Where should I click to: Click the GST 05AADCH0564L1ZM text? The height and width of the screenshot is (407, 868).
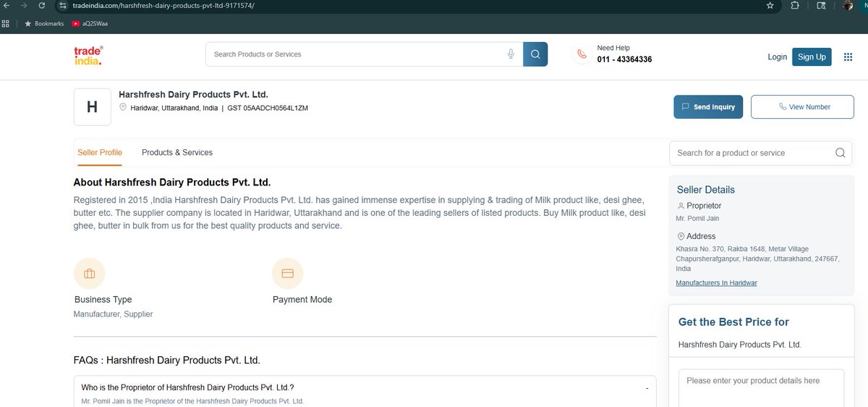tap(268, 108)
